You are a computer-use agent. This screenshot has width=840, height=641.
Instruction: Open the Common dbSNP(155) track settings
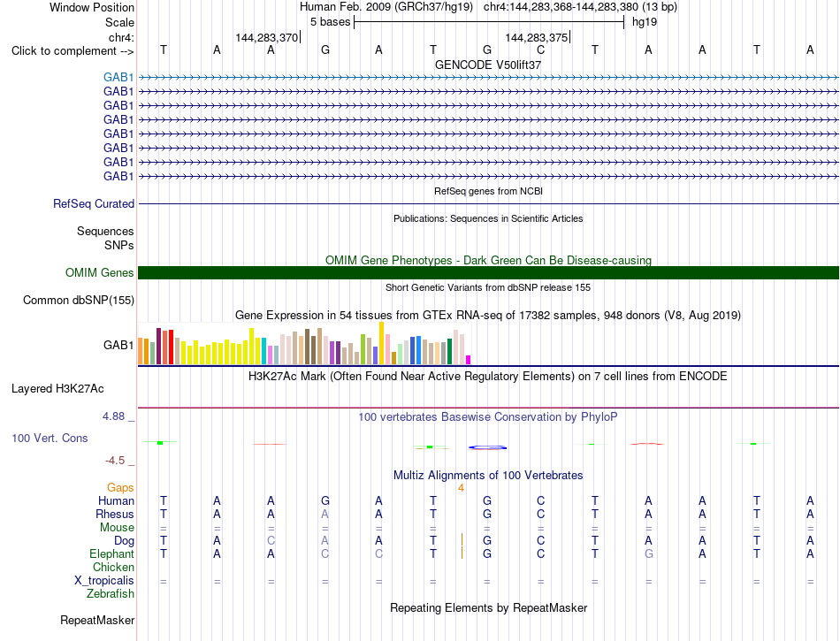(x=79, y=300)
